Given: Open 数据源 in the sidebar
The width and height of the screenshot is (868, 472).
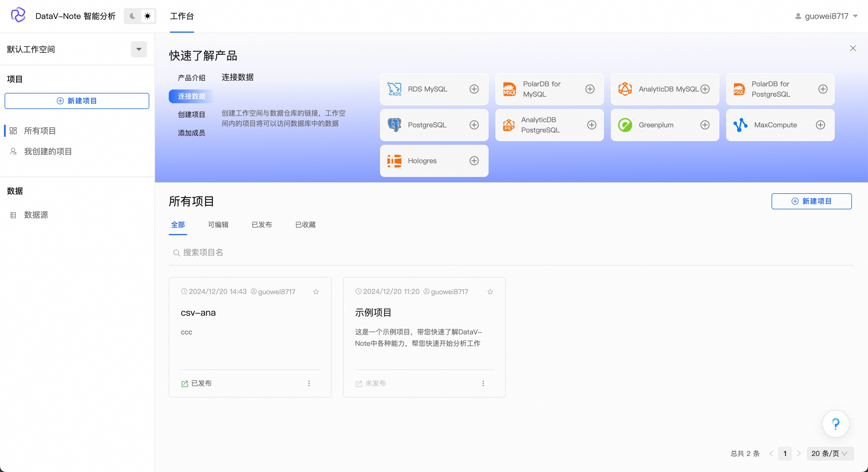Looking at the screenshot, I should point(36,215).
